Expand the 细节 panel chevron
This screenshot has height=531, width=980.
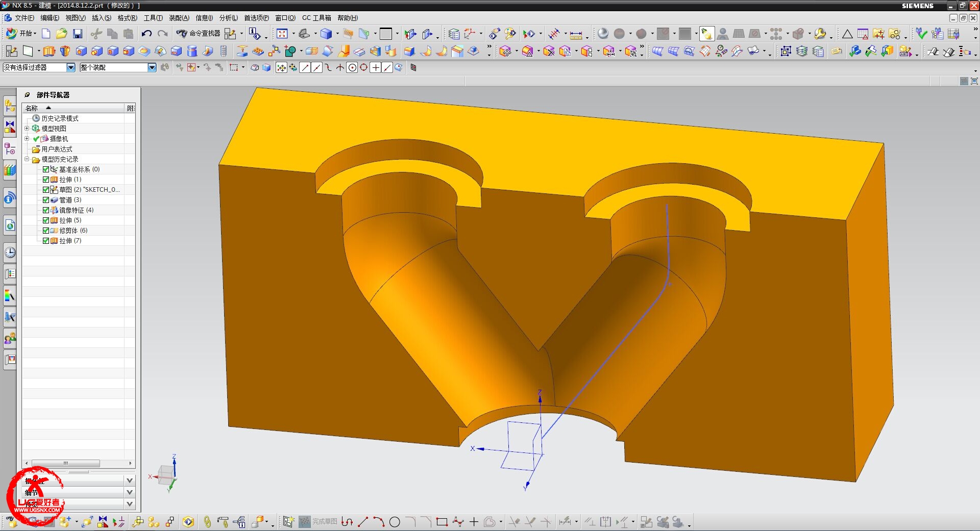pos(130,492)
